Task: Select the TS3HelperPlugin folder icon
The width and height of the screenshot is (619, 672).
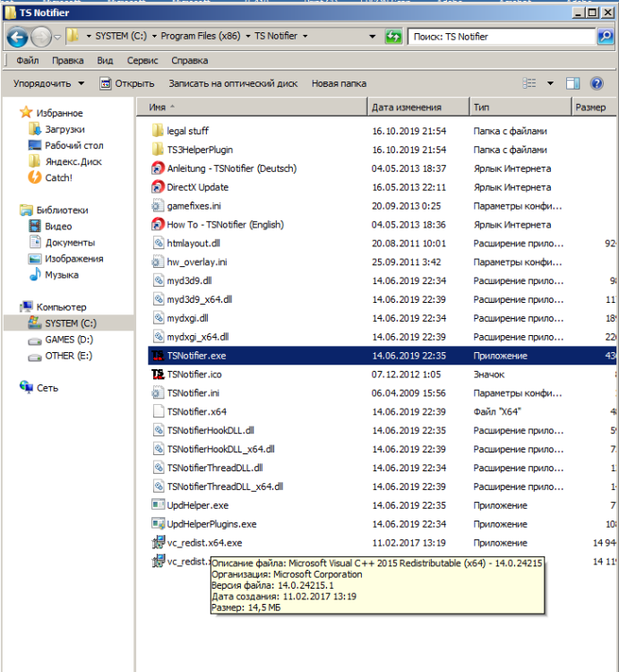Action: pyautogui.click(x=158, y=149)
